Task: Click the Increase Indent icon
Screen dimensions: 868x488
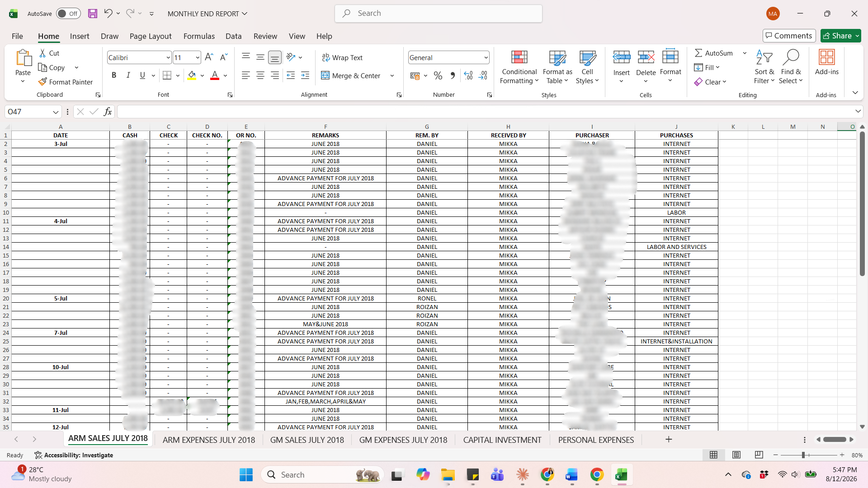Action: 305,75
